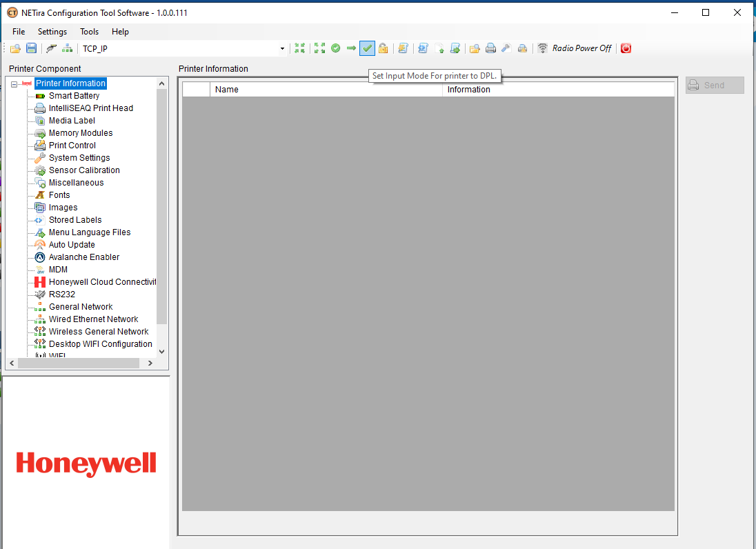Open the File menu

coord(18,32)
